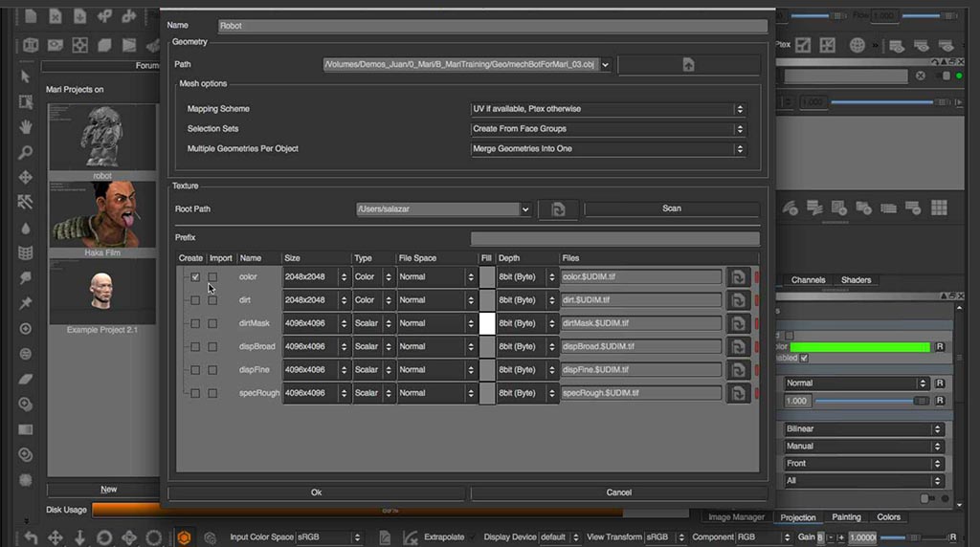Click the Scan button
This screenshot has height=547, width=980.
click(672, 208)
